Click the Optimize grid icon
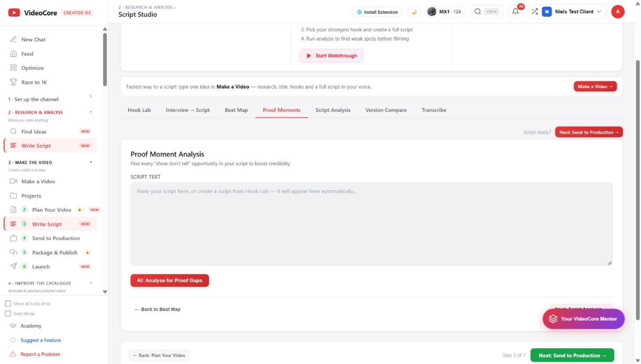The height and width of the screenshot is (364, 641). 13,68
